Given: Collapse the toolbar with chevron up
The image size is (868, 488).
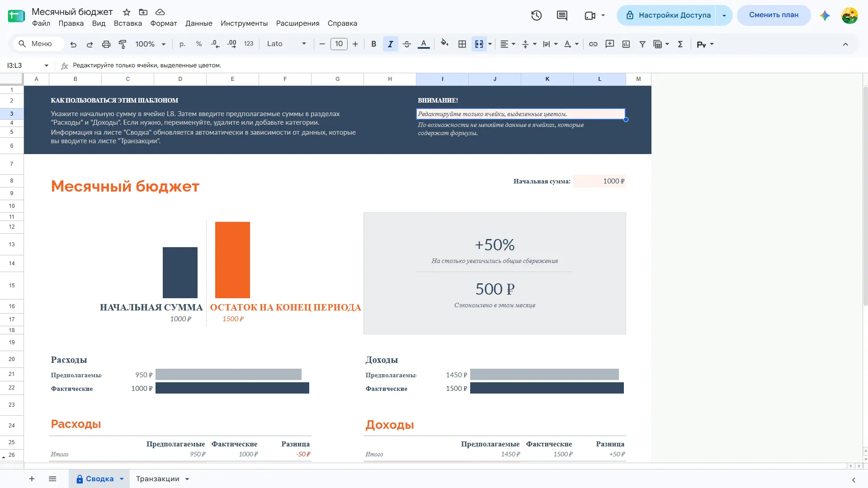Looking at the screenshot, I should tap(845, 44).
